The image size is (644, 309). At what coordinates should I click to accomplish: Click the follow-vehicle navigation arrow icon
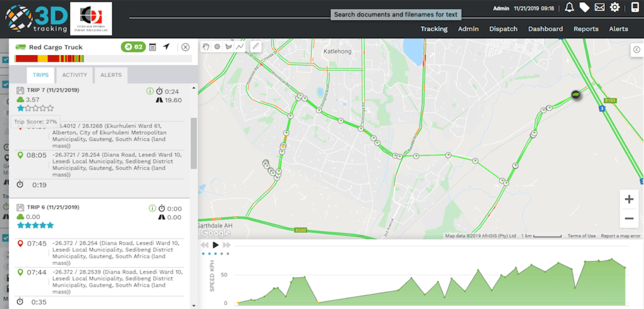[x=166, y=47]
